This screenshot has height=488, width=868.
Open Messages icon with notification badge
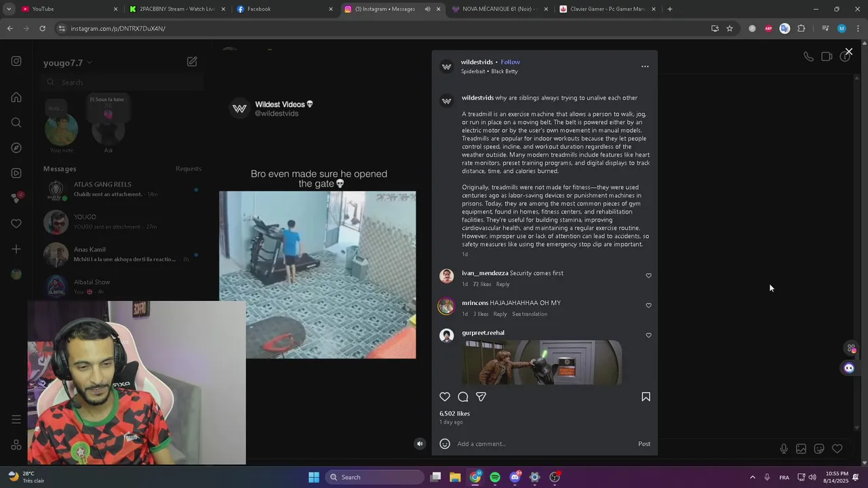tap(16, 198)
